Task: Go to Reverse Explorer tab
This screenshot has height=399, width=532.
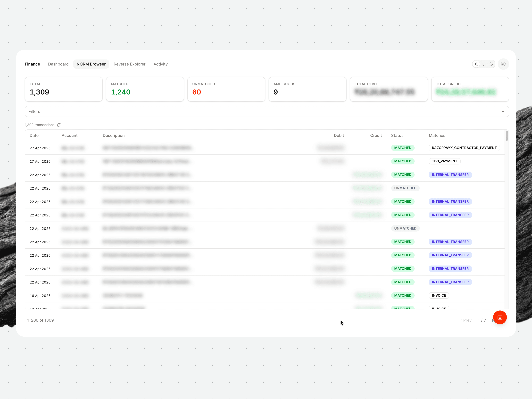Action: 130,64
